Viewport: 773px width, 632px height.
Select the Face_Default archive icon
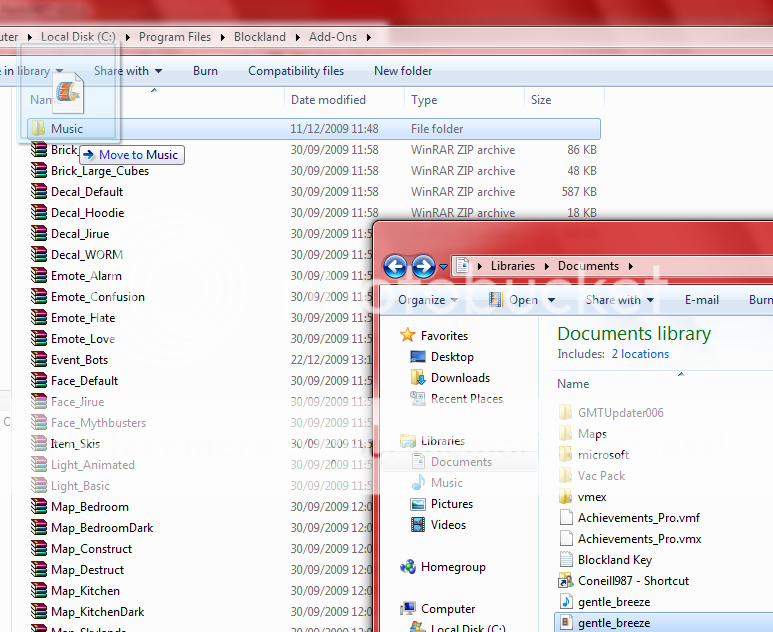click(38, 381)
